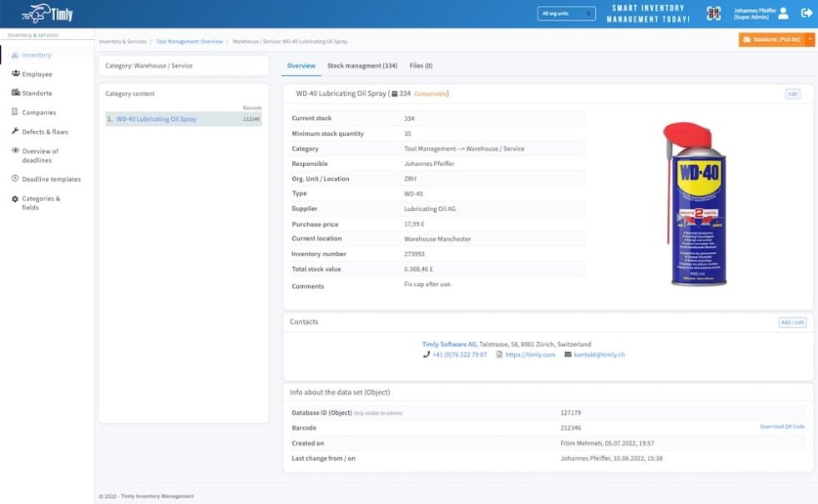Open Employee in the sidebar
818x504 pixels.
tap(37, 74)
